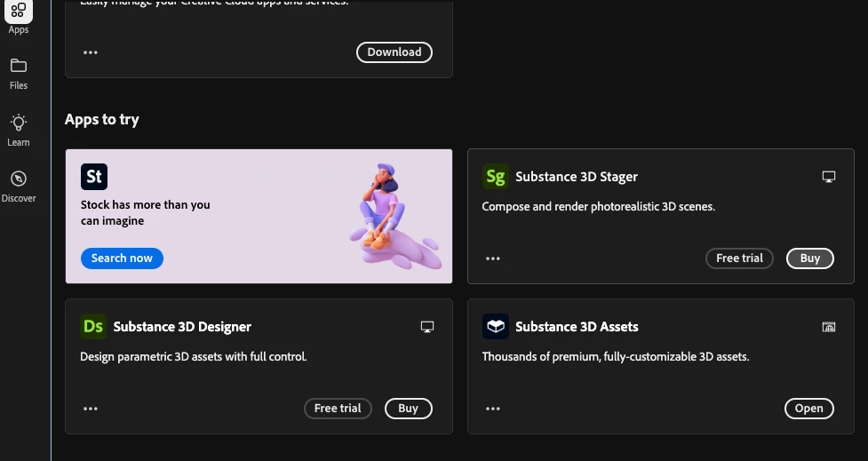The width and height of the screenshot is (868, 461).
Task: Open the Apps section in sidebar
Action: pyautogui.click(x=19, y=17)
